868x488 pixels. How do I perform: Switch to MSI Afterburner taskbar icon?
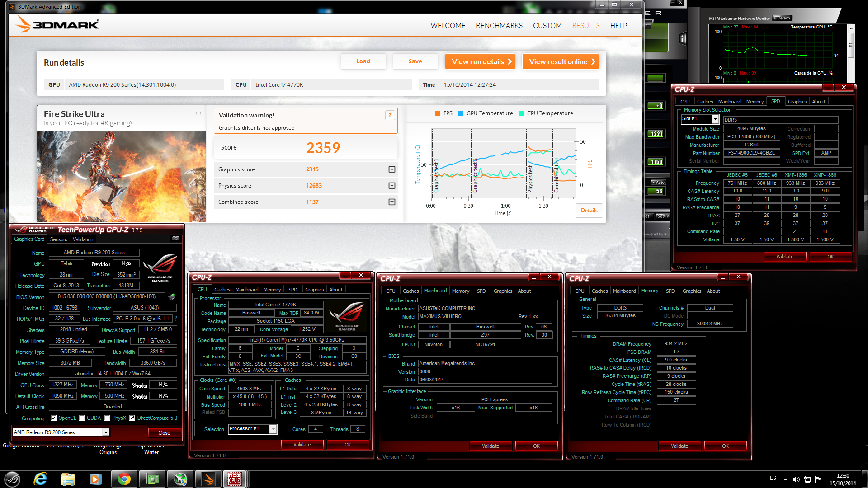(x=180, y=479)
